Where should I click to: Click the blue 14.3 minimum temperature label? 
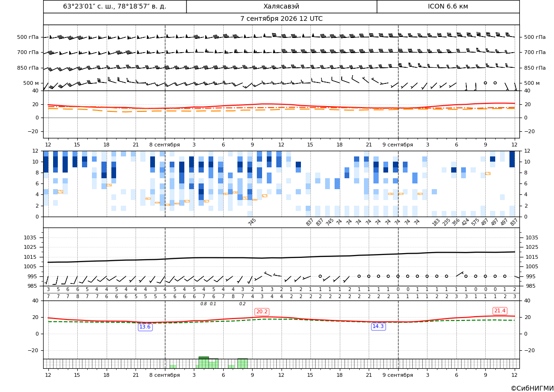click(x=378, y=326)
